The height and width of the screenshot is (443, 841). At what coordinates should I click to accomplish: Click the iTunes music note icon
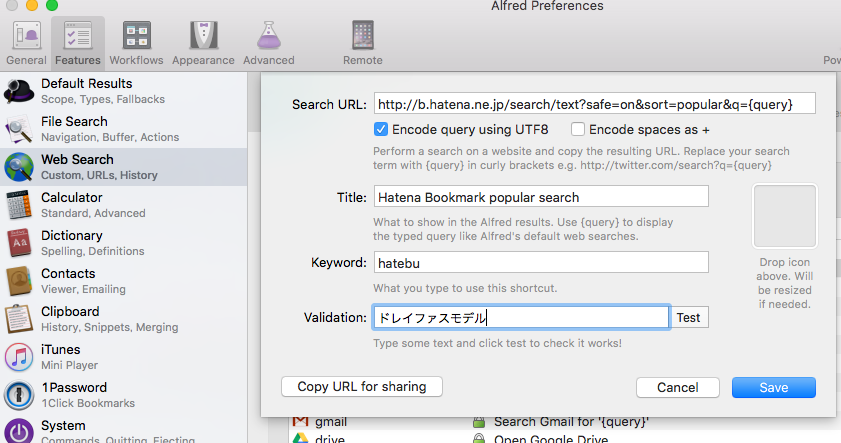click(x=19, y=357)
